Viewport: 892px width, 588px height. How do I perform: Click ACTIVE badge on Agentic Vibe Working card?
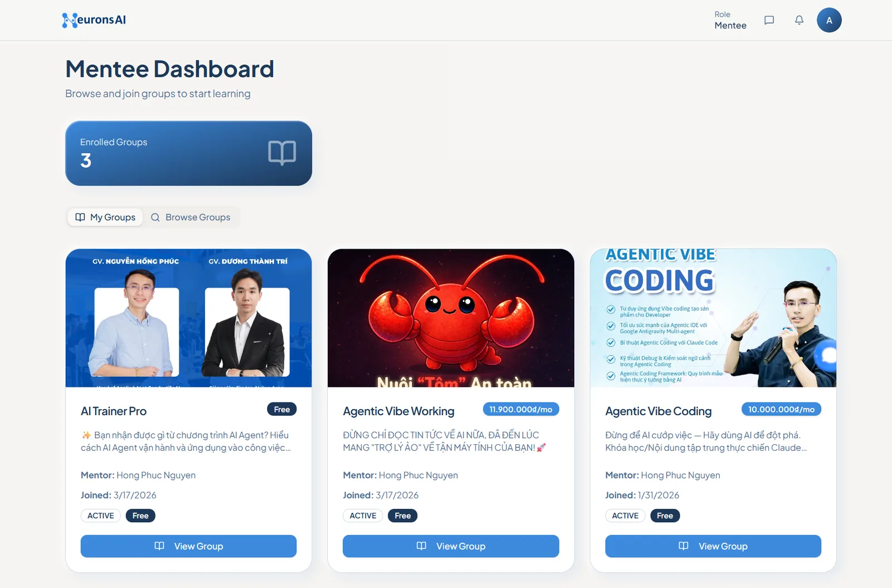pos(363,516)
